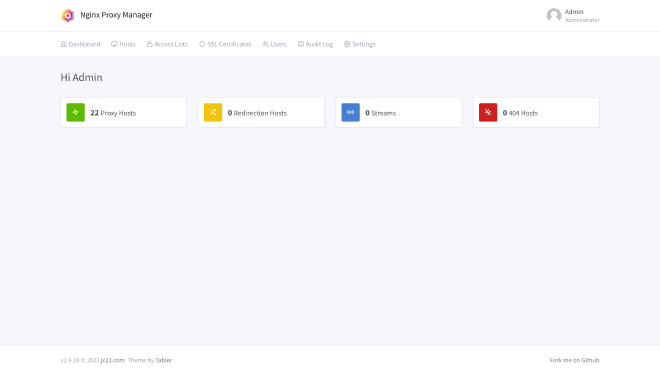Open the Nginx Proxy Manager title link
The width and height of the screenshot is (660, 374).
116,15
